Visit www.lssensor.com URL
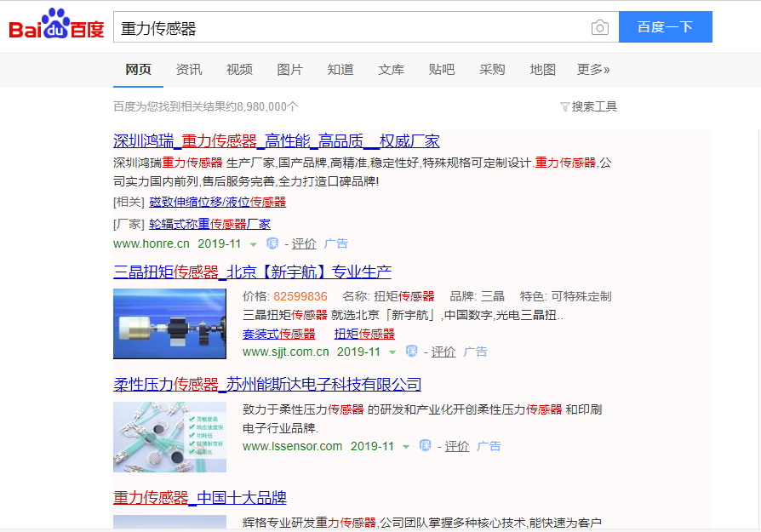Screen dimensions: 761x532 click(293, 445)
